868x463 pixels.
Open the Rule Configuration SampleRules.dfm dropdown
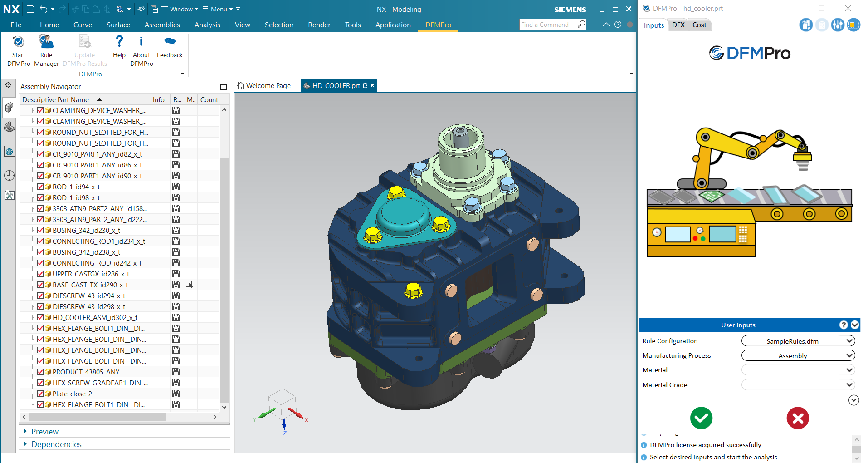(x=798, y=341)
